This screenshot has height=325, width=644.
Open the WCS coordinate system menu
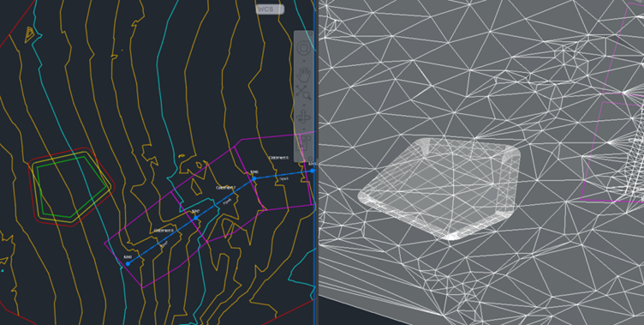pyautogui.click(x=270, y=9)
